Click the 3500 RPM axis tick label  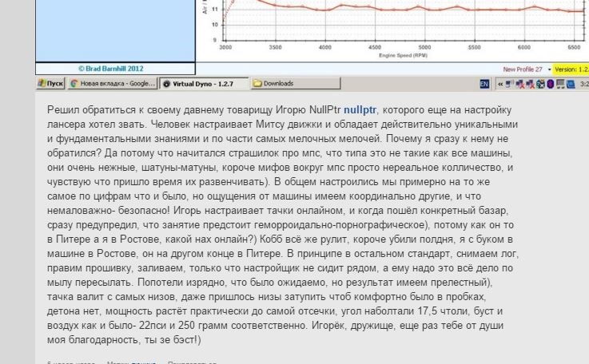(276, 47)
